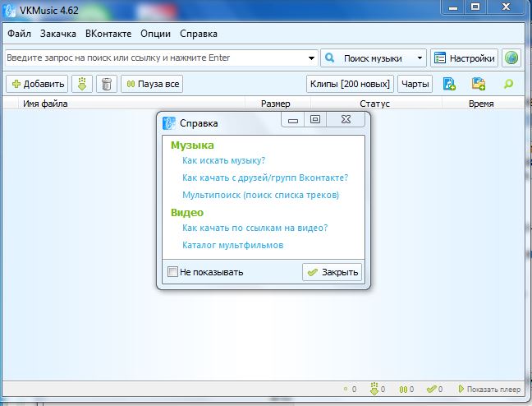Click the green magnifier search icon
Viewport: 532px width, 406px height.
pyautogui.click(x=508, y=84)
